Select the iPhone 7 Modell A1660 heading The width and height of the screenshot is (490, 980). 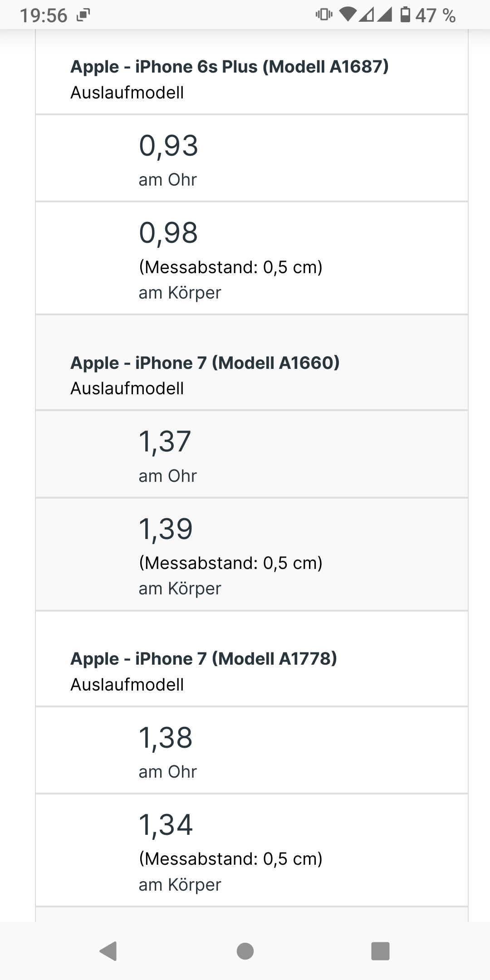(205, 363)
